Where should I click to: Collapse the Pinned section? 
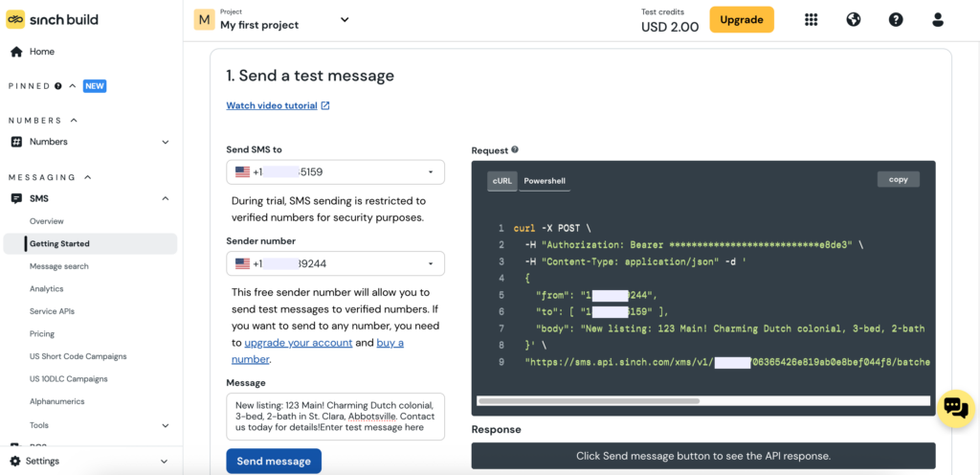[x=73, y=86]
